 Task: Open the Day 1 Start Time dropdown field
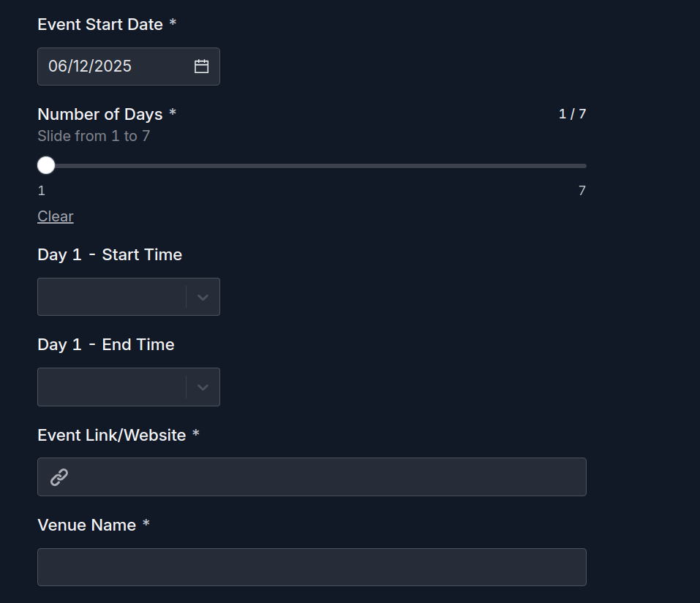tap(111, 297)
